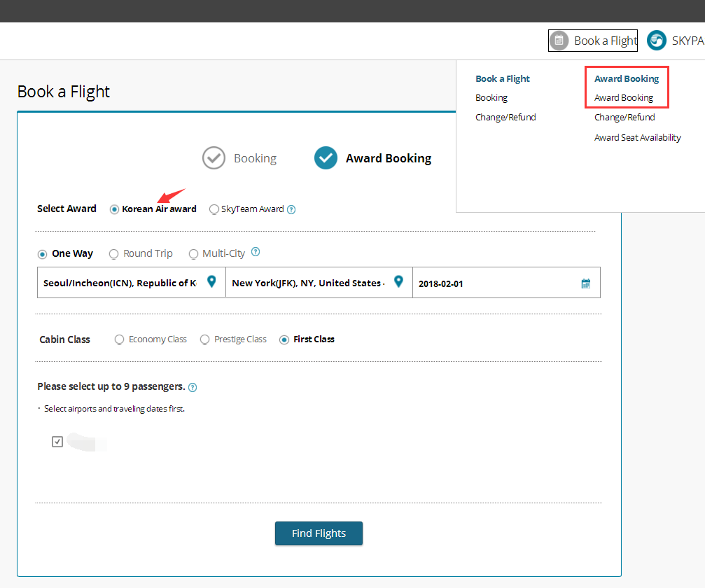Screen dimensions: 705x588
Task: Click the SKYPASS logo icon
Action: pos(657,41)
